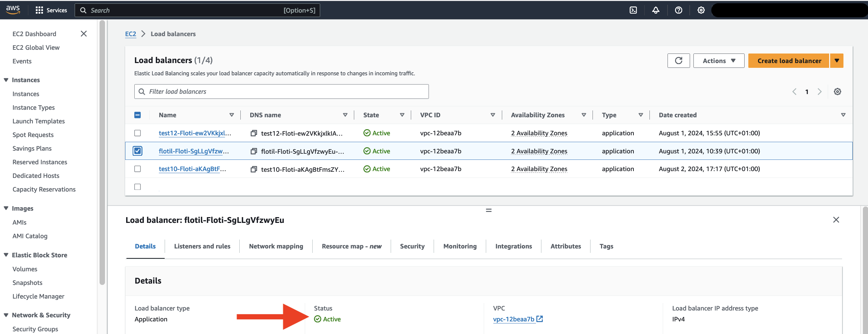Open EC2 breadcrumb link
This screenshot has height=334, width=868.
[131, 34]
